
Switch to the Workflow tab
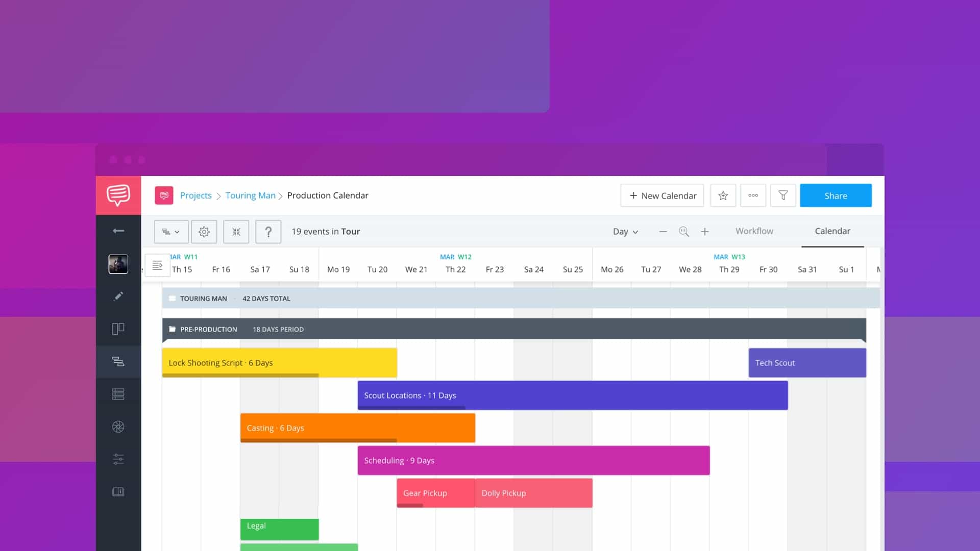(754, 231)
